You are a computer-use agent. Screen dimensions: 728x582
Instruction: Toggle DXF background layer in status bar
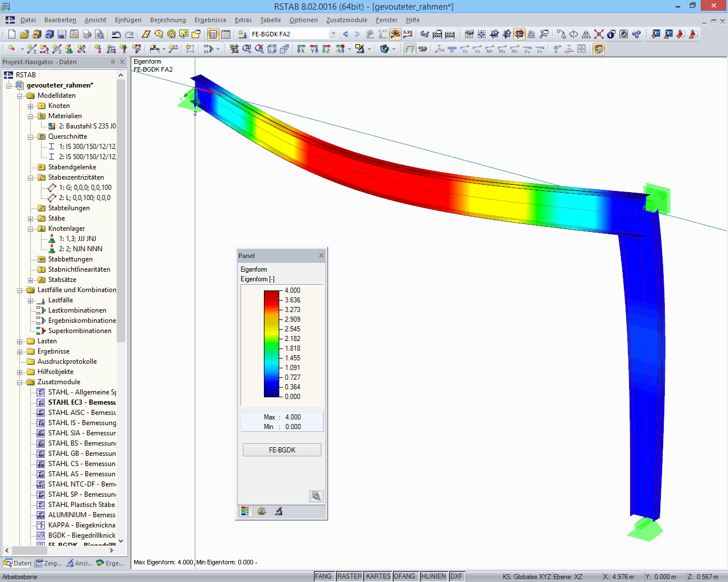coord(456,576)
